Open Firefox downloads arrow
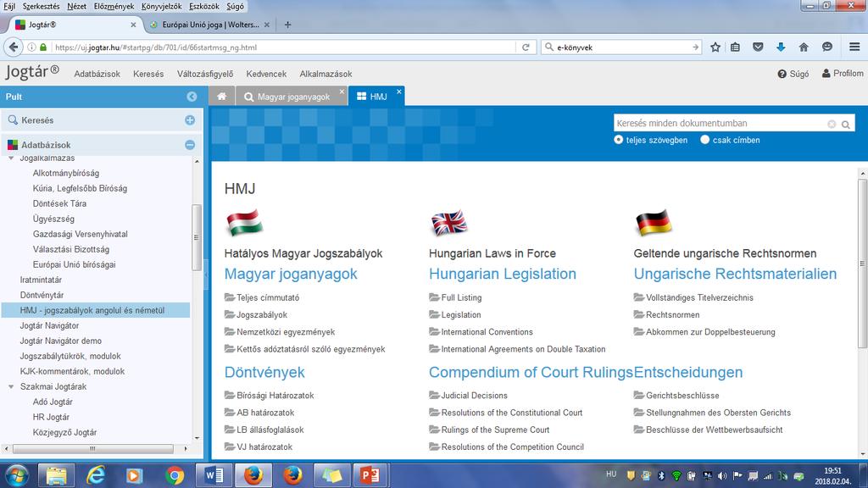 pos(781,47)
